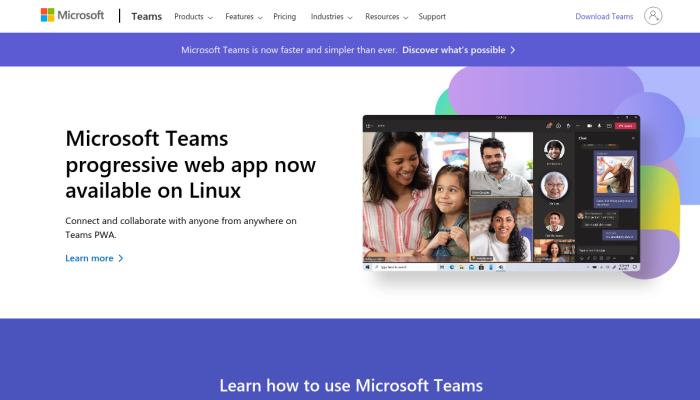Open the Edge icon on the screenshot taskbar
This screenshot has height=400, width=700.
click(x=452, y=267)
